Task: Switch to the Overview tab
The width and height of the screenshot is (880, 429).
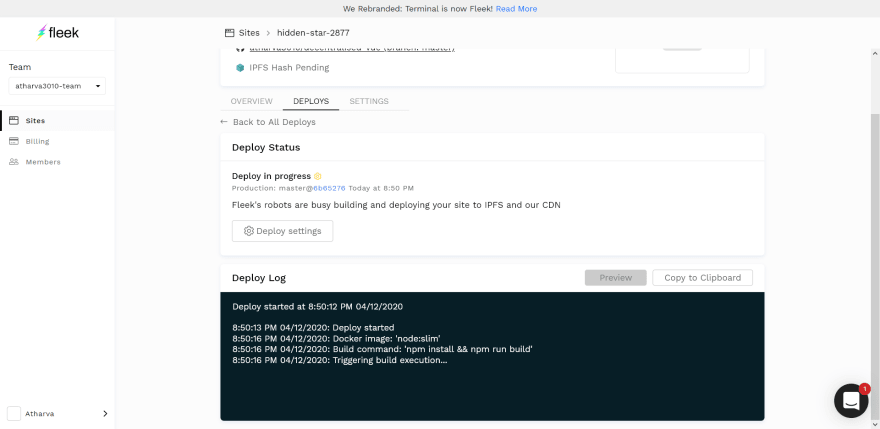Action: click(x=251, y=101)
